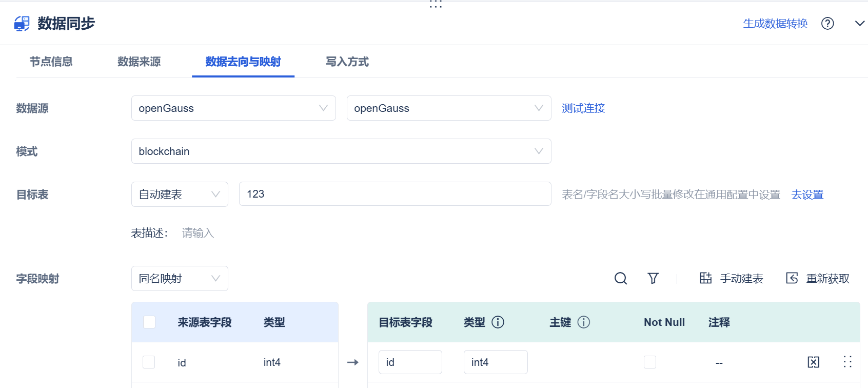The height and width of the screenshot is (388, 868).
Task: Click 表描述 请输入 input
Action: point(198,233)
